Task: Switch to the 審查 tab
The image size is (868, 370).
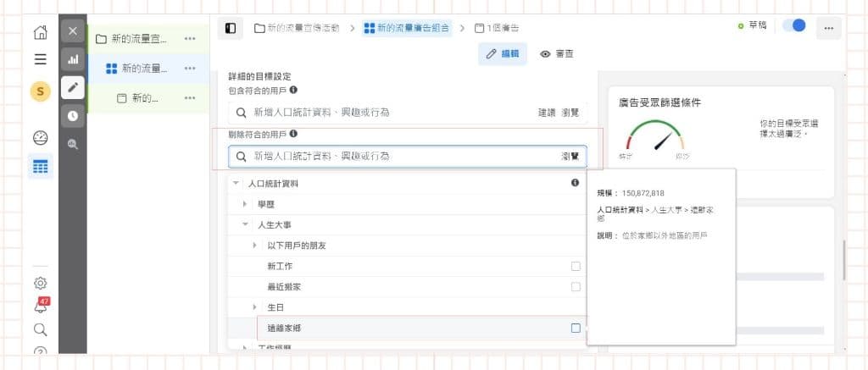Action: [557, 53]
